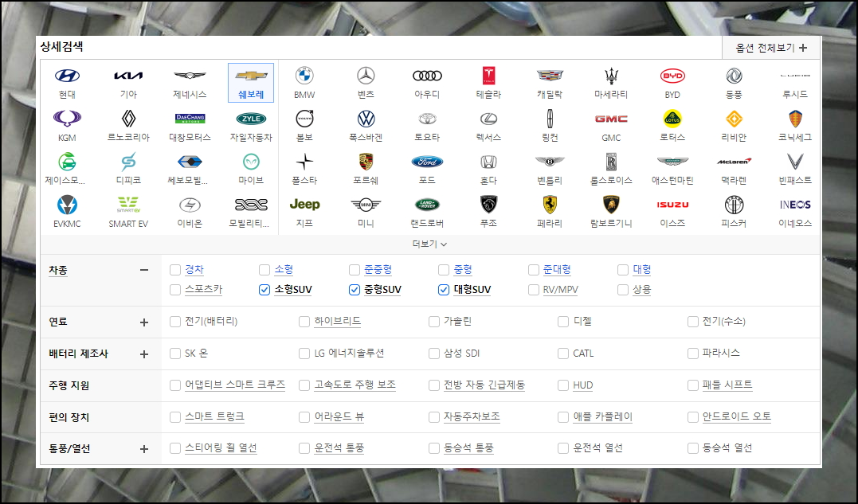The image size is (858, 504).
Task: Choose the Genesis (제네시스) brand icon
Action: 190,76
